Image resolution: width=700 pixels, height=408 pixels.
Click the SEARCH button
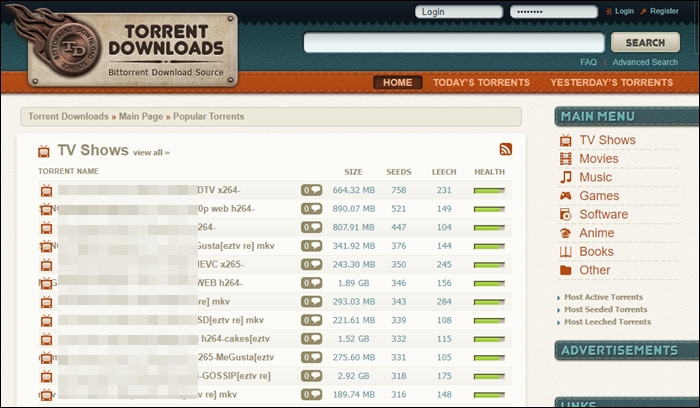pyautogui.click(x=646, y=42)
